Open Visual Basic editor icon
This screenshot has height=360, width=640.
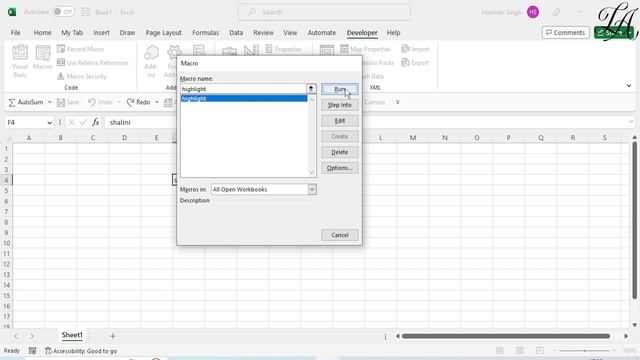point(20,61)
